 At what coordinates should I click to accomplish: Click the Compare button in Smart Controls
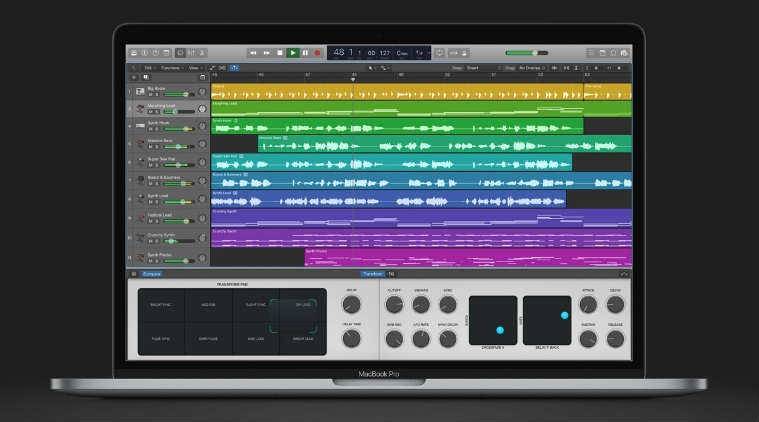pos(151,273)
